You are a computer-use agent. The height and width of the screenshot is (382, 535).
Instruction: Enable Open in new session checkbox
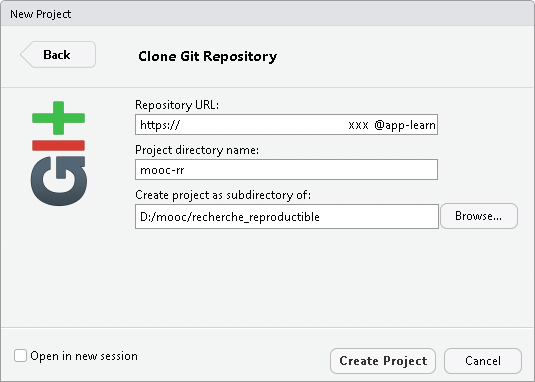click(x=20, y=355)
